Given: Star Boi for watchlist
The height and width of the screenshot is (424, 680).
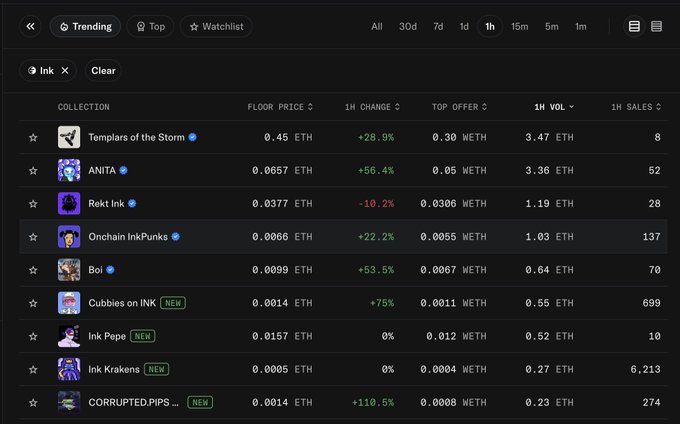Looking at the screenshot, I should pyautogui.click(x=33, y=270).
